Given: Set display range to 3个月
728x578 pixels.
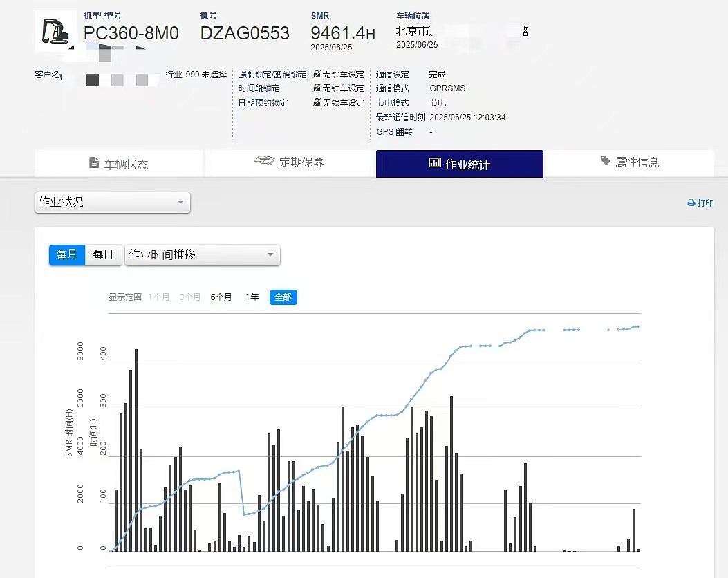Looking at the screenshot, I should pos(190,297).
